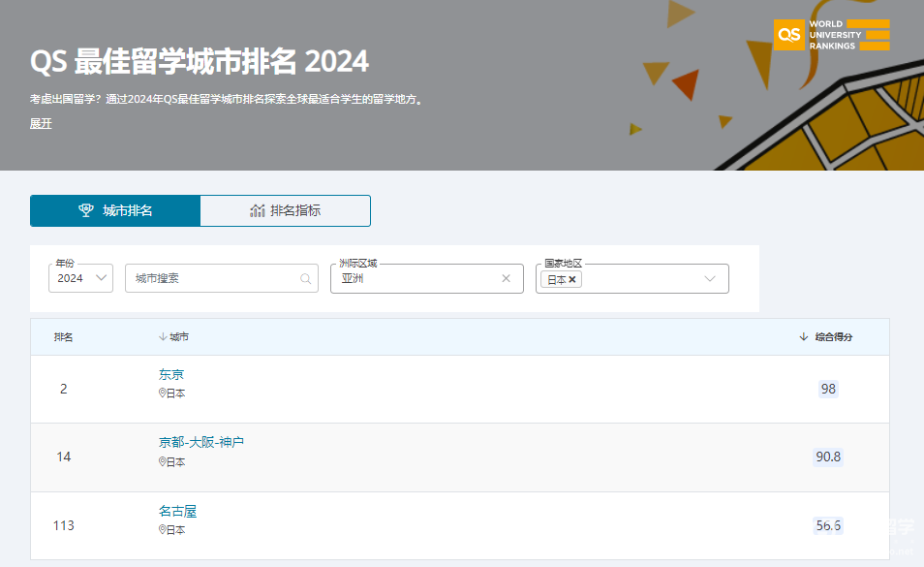The image size is (924, 567).
Task: Open the 京都-大阪-神户 city link
Action: pyautogui.click(x=200, y=442)
